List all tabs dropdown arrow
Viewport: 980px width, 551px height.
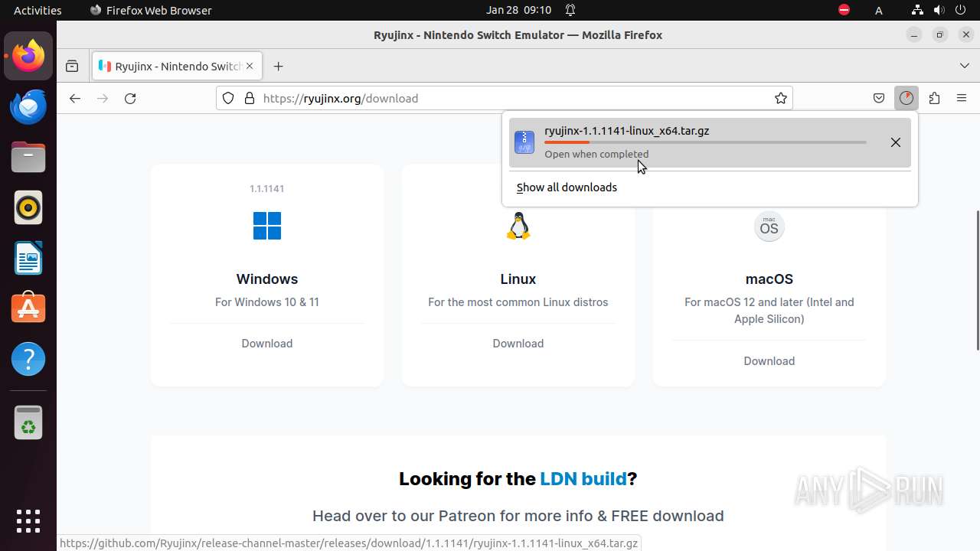coord(964,67)
